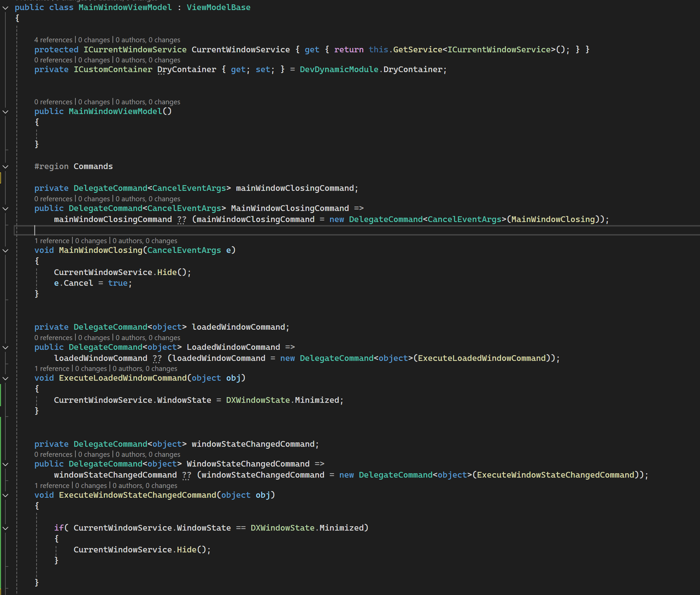Collapse the MainWindowViewModel() constructor block
The image size is (700, 595).
tap(5, 112)
